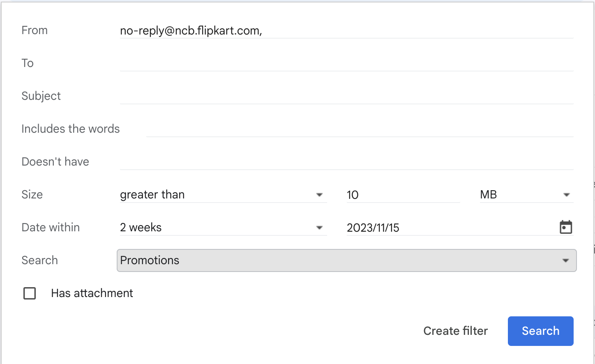Click the arrow beside '2 weeks'
Screen dimensions: 595x364
[x=319, y=228]
